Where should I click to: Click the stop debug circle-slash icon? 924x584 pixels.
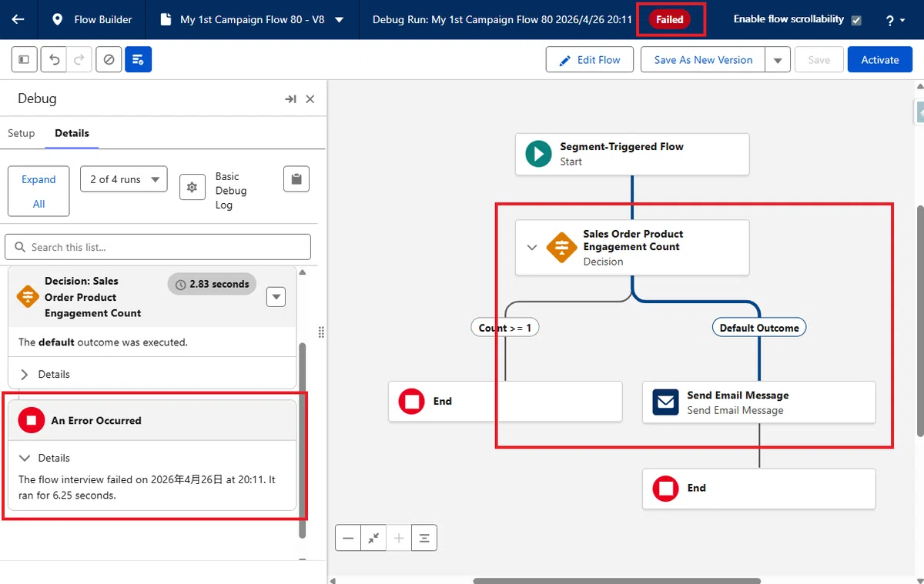(x=109, y=59)
